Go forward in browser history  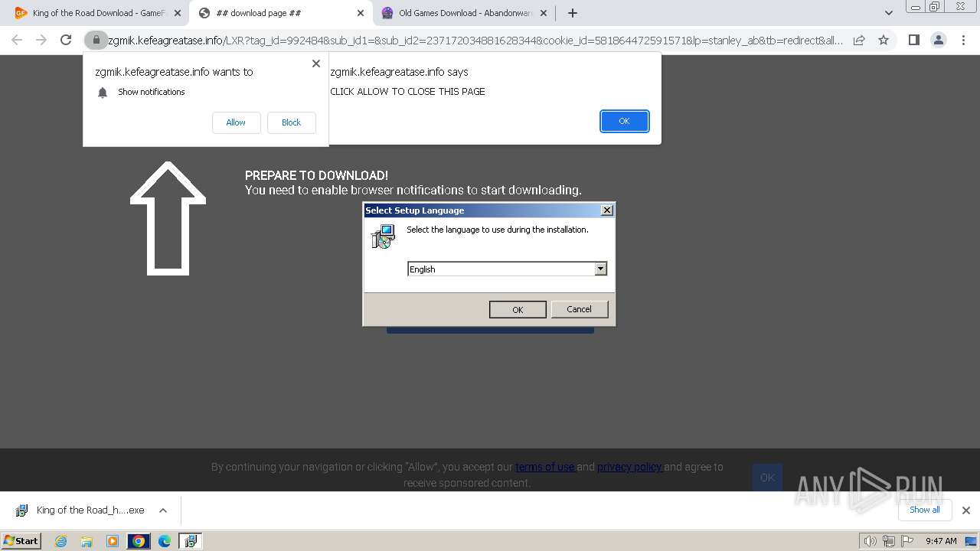pos(41,40)
